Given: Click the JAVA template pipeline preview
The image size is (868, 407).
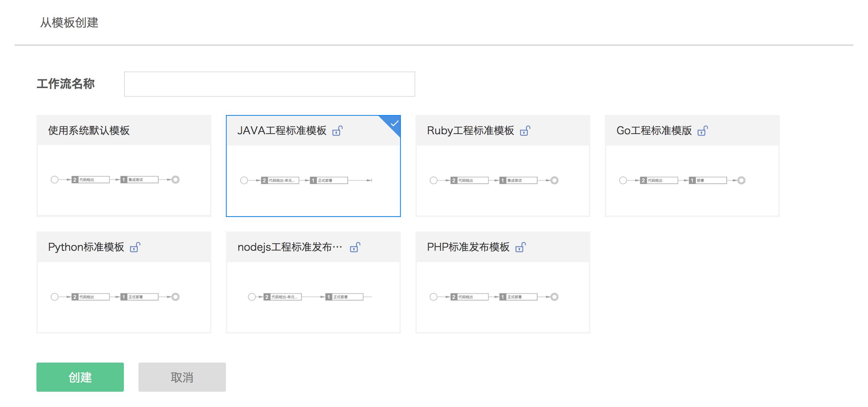Looking at the screenshot, I should 306,180.
